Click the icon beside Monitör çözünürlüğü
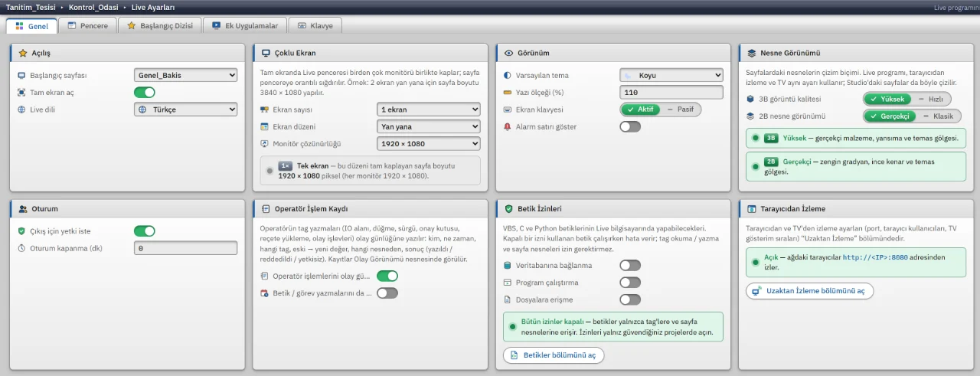 [x=265, y=143]
